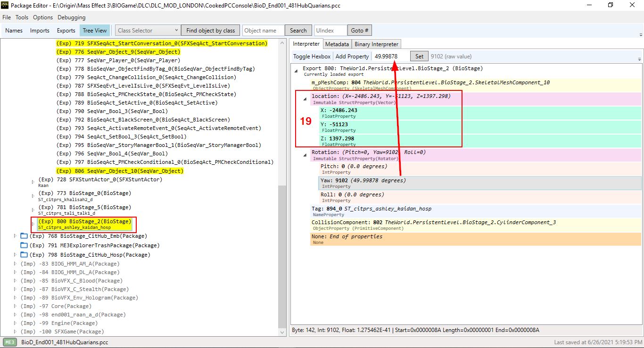
Task: Switch to the Imports view
Action: coord(40,31)
